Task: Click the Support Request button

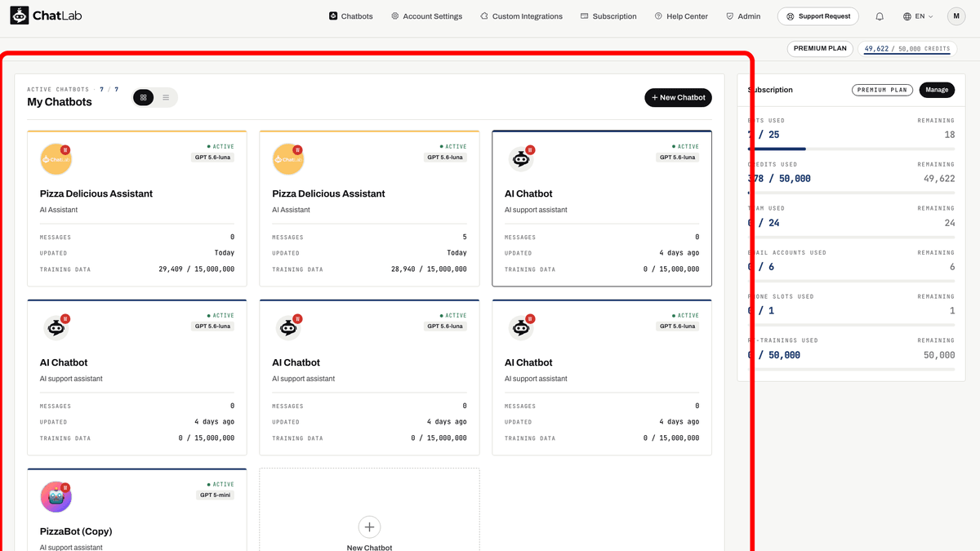Action: [819, 16]
